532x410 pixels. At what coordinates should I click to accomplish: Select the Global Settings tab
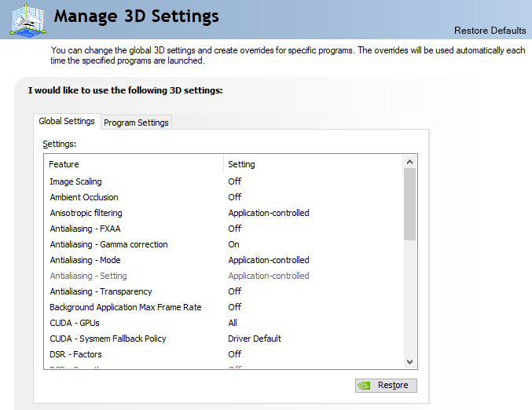(67, 121)
